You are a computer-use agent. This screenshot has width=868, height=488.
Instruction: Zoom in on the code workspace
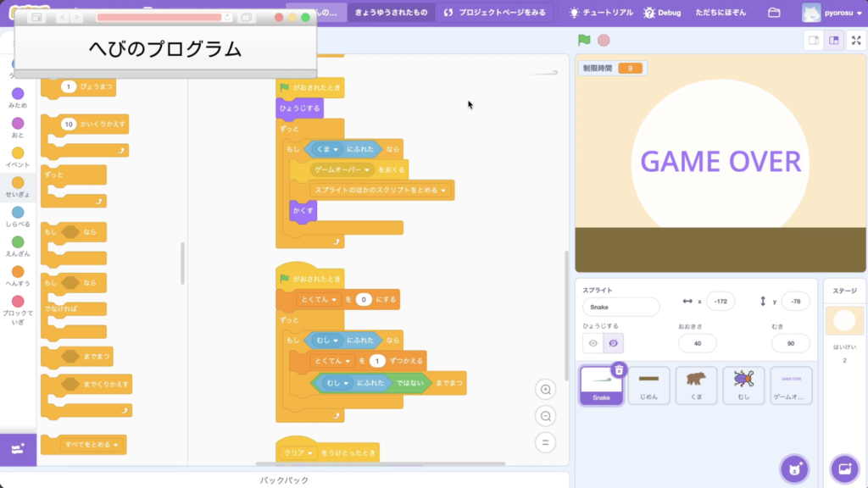547,390
